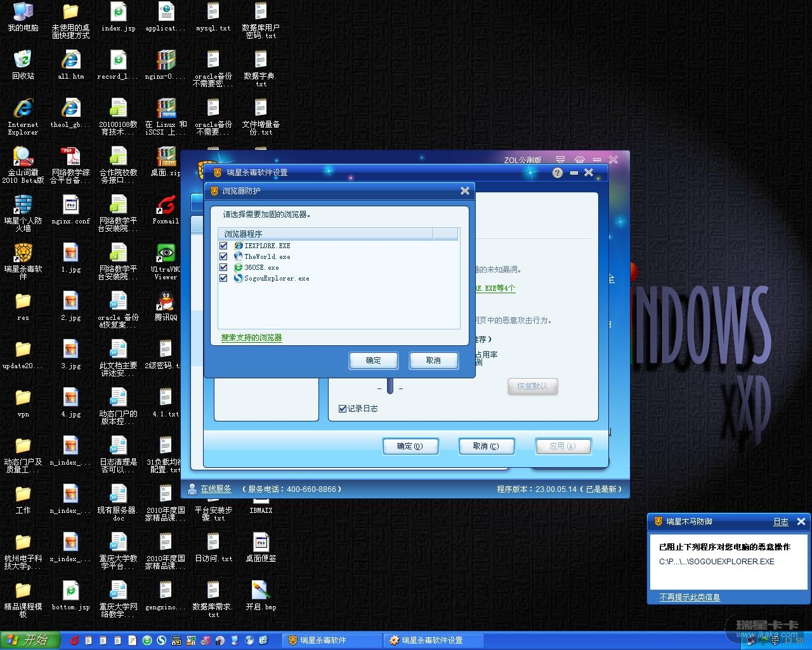The height and width of the screenshot is (650, 812).
Task: Uncheck the SogouExplorer.exe checkbox
Action: (223, 278)
